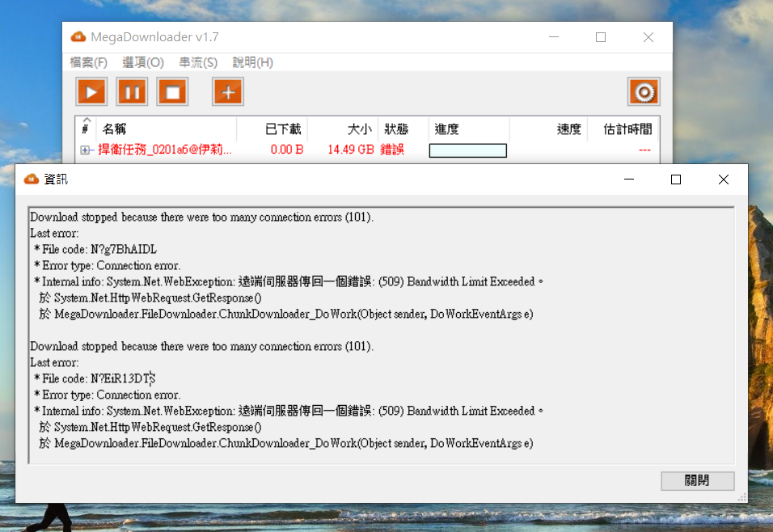Click the second 'Internal info' Bandwidth Limit line

click(x=289, y=411)
